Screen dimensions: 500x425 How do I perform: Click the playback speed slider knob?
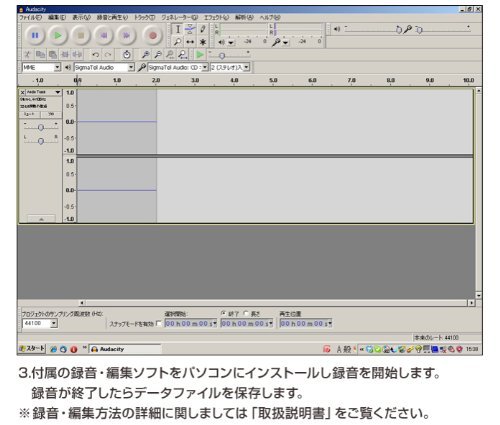pyautogui.click(x=222, y=56)
